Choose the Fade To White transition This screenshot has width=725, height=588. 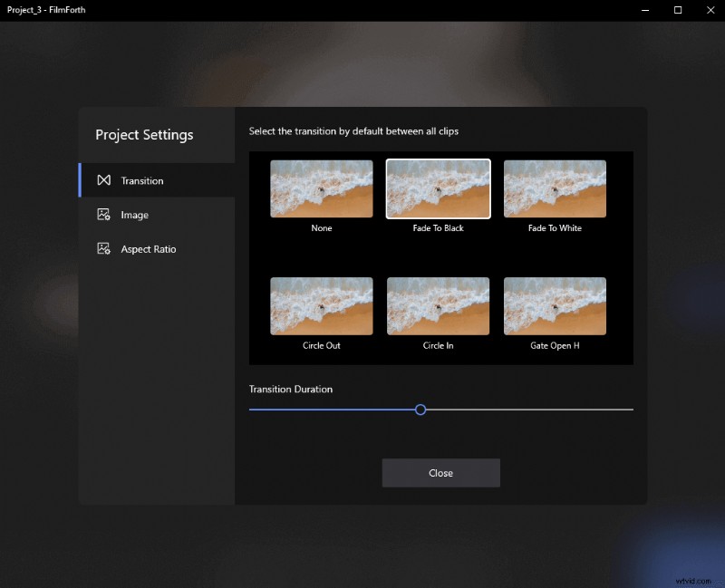pos(555,188)
